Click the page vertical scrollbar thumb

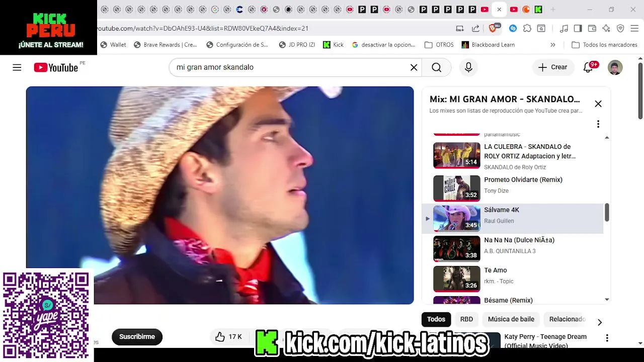click(640, 91)
